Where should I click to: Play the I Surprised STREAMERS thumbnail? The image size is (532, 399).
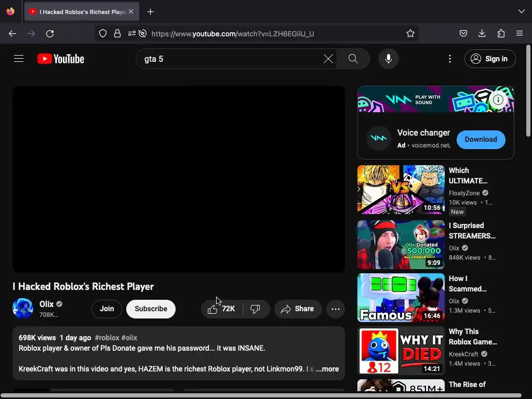pyautogui.click(x=401, y=245)
